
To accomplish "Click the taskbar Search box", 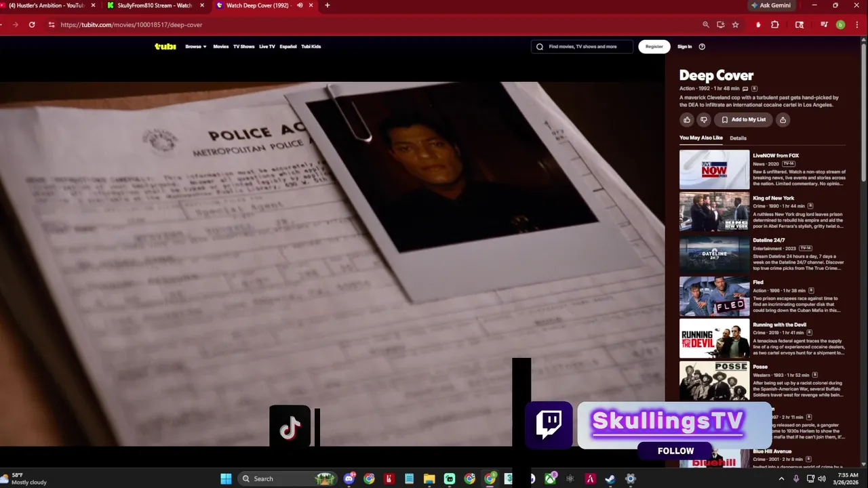I will [x=289, y=479].
